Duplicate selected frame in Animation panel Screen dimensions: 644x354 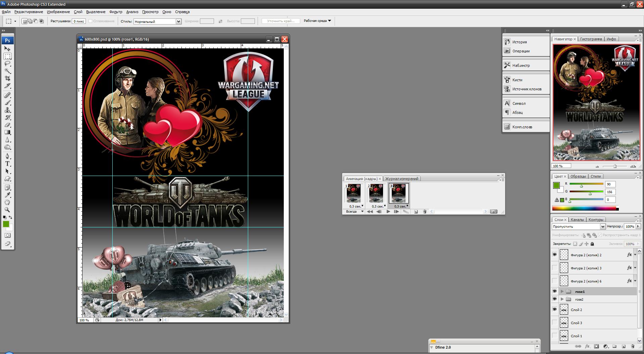[416, 212]
